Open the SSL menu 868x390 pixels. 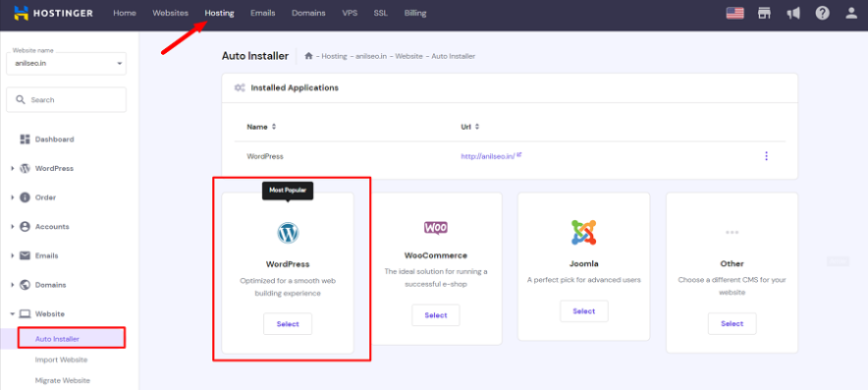click(x=380, y=13)
